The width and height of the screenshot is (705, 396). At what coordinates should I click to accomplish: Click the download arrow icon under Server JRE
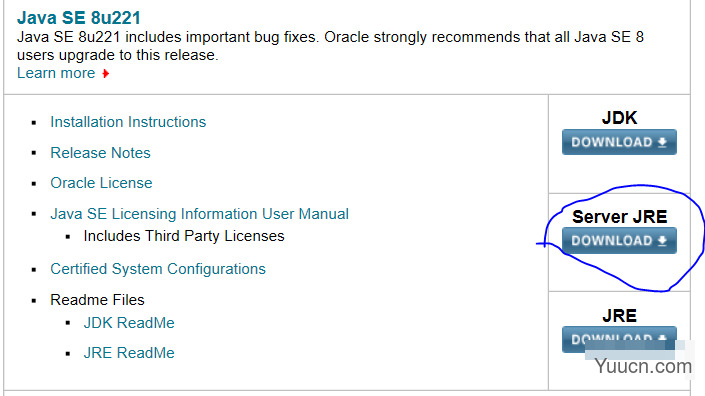[x=662, y=241]
